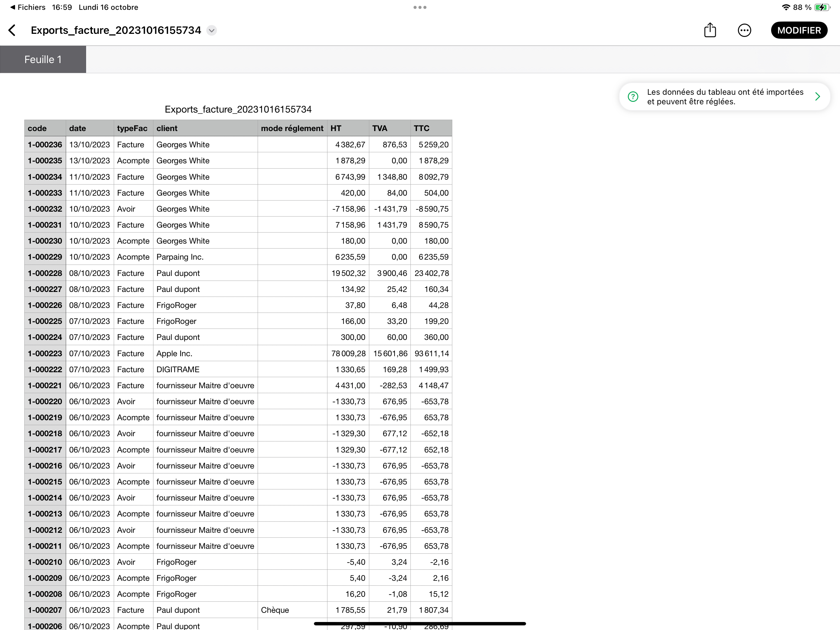The image size is (840, 630).
Task: Select HT value 19 502,32
Action: point(348,273)
